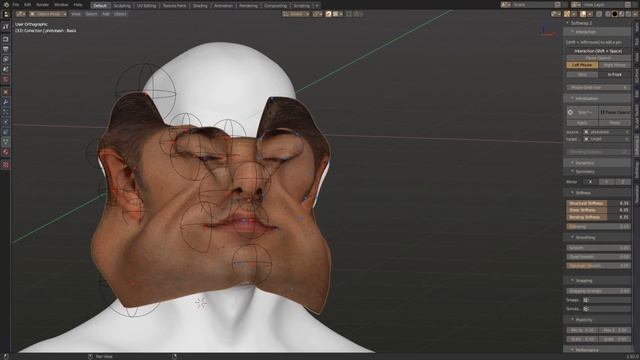Viewport: 640px width, 360px height.
Task: Open the viewport Add menu
Action: [x=106, y=14]
